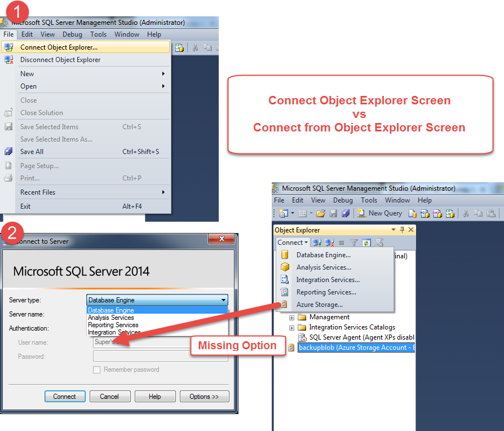Select Reporting Services in Server type list
This screenshot has height=431, width=504.
coord(157,325)
